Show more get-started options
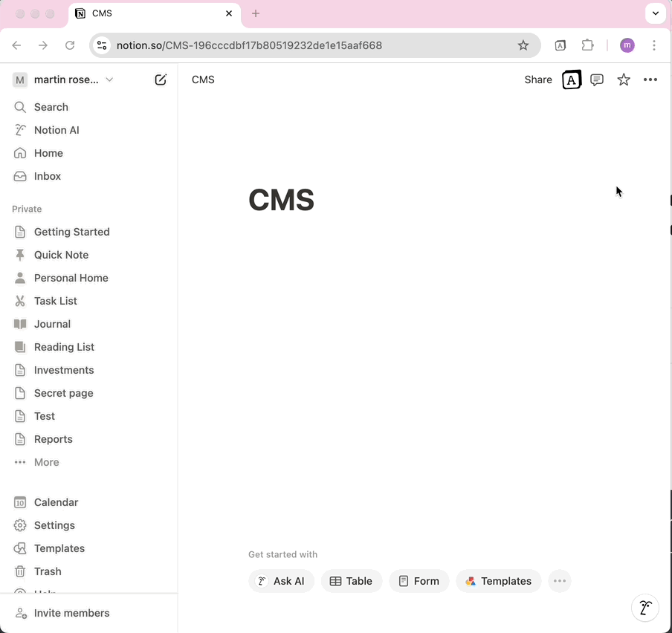The image size is (672, 633). (x=560, y=581)
